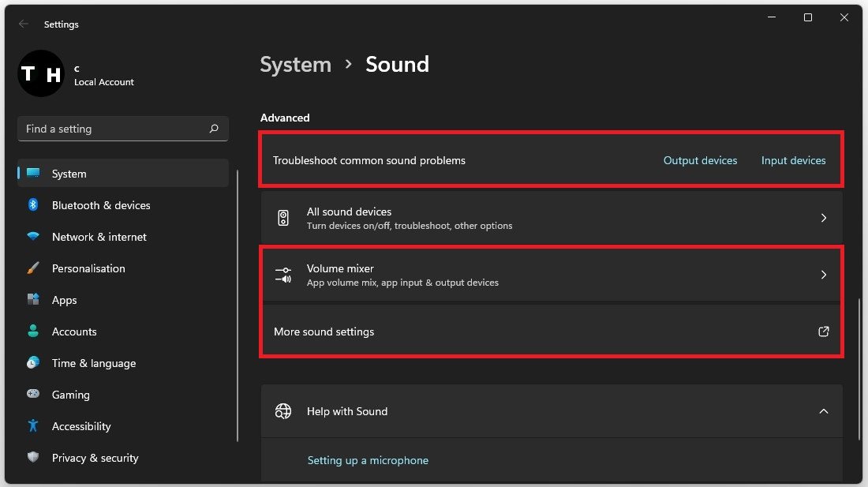
Task: Click the Privacy & security shield icon
Action: tap(33, 458)
